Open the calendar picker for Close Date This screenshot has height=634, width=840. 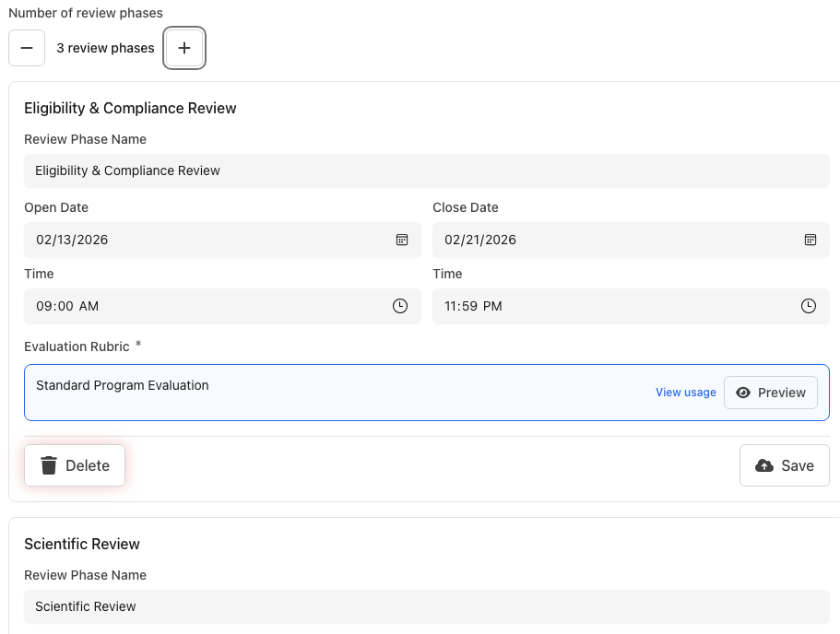pyautogui.click(x=810, y=240)
